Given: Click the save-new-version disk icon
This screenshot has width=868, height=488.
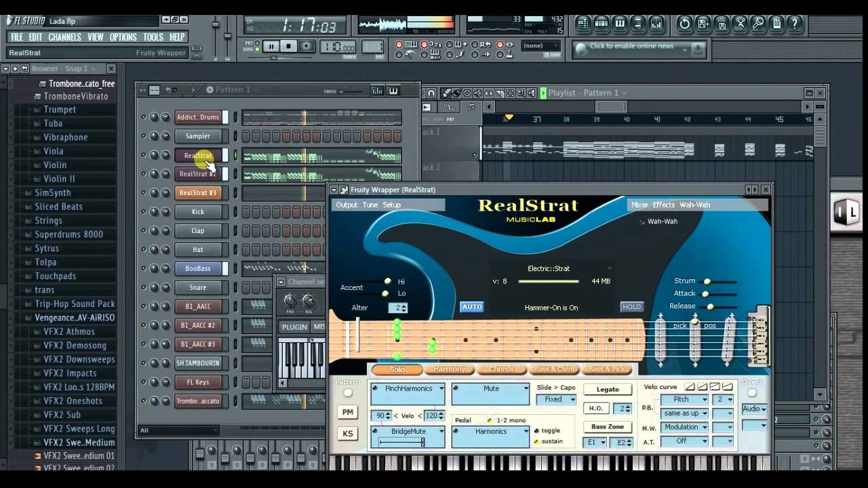Looking at the screenshot, I should 703,24.
